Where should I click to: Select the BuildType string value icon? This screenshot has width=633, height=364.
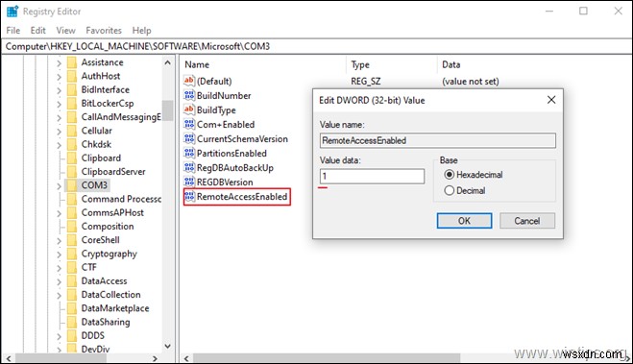(x=189, y=109)
